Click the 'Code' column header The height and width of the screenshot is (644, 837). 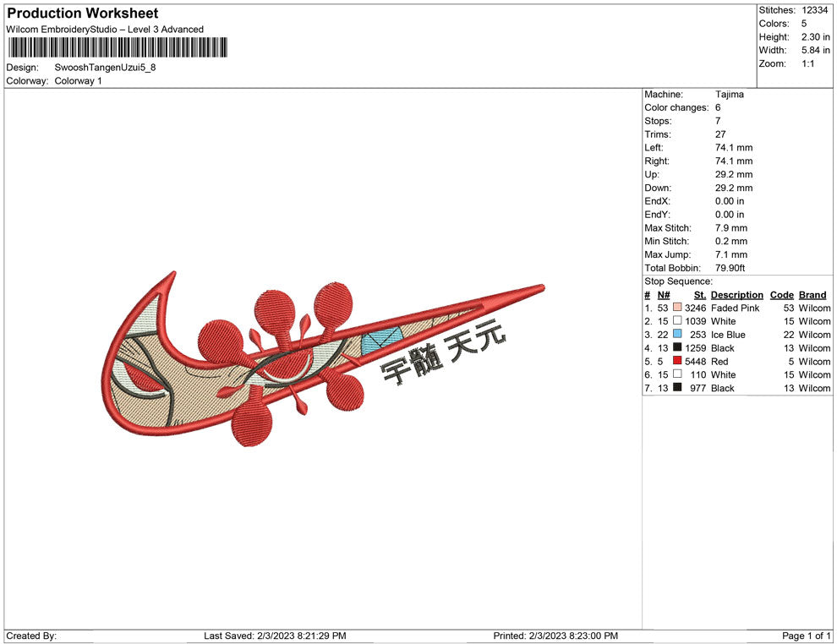781,294
